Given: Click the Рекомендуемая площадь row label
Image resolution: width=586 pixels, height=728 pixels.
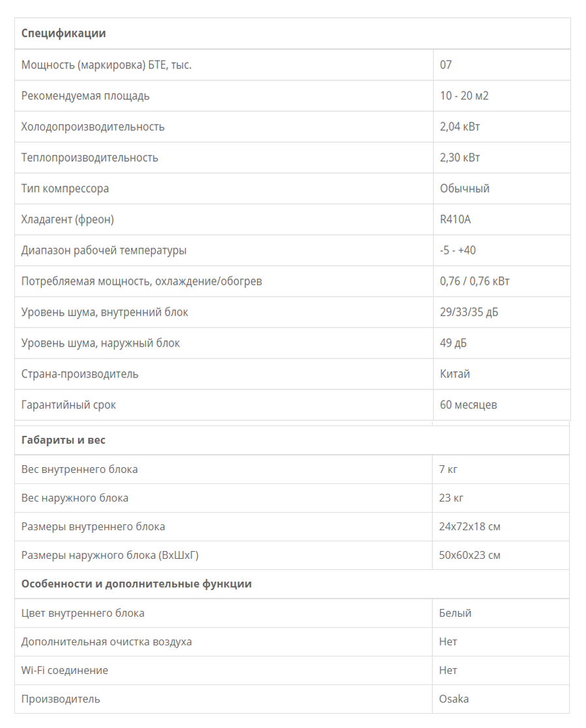Looking at the screenshot, I should pos(85,96).
